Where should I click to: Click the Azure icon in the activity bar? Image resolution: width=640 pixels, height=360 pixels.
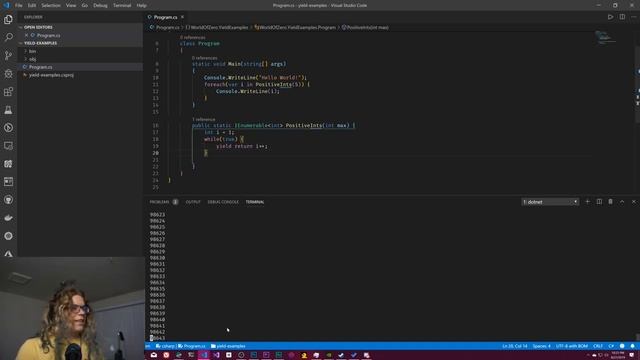coord(8,254)
